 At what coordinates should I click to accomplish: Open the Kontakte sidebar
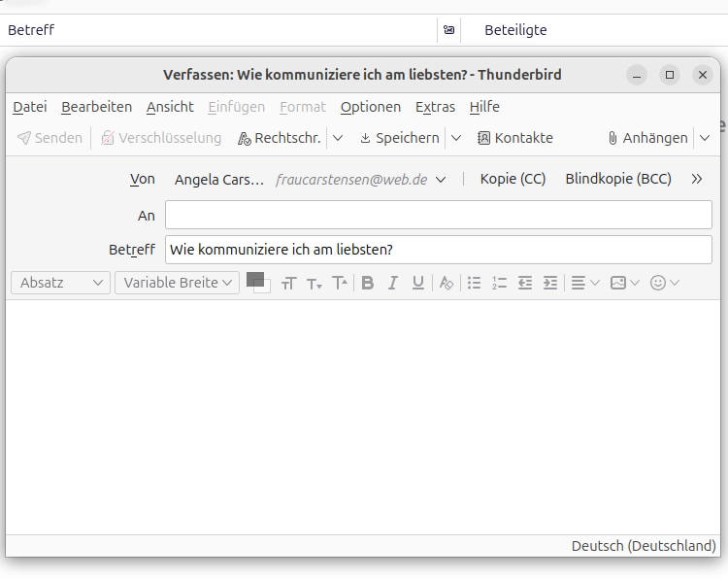click(x=514, y=138)
